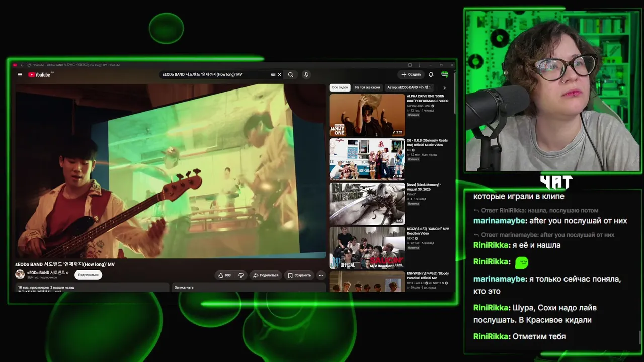Screen dimensions: 644x362
Task: Run search with the magnifier button
Action: (291, 75)
